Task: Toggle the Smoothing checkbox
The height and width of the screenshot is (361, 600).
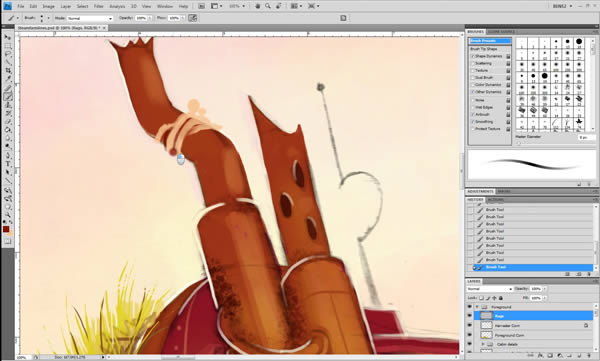Action: pos(472,121)
